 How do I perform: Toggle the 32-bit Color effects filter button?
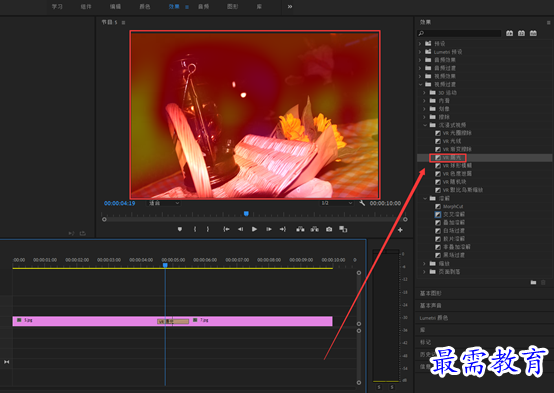521,33
